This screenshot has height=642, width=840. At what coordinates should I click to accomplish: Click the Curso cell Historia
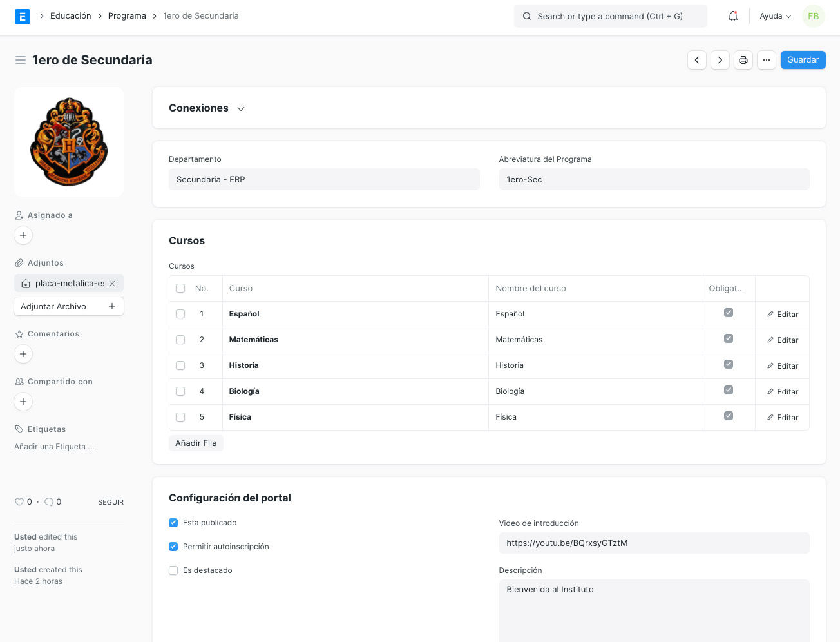[x=355, y=365]
